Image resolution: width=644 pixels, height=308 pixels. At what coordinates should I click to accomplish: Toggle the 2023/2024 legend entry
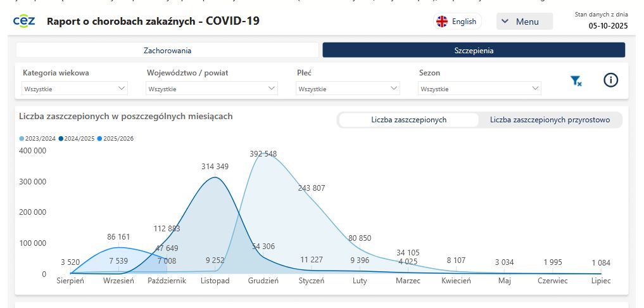[x=37, y=139]
